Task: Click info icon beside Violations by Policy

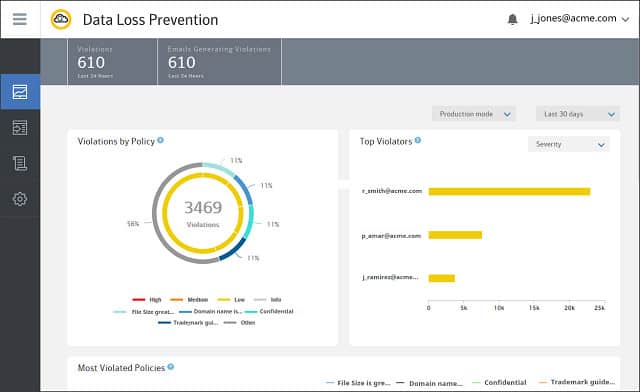Action: coord(160,140)
